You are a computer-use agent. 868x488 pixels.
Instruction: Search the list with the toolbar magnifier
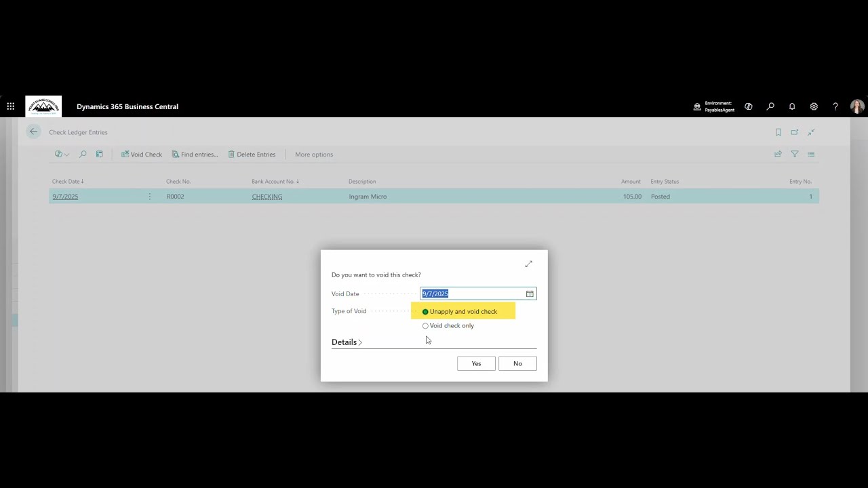tap(83, 155)
